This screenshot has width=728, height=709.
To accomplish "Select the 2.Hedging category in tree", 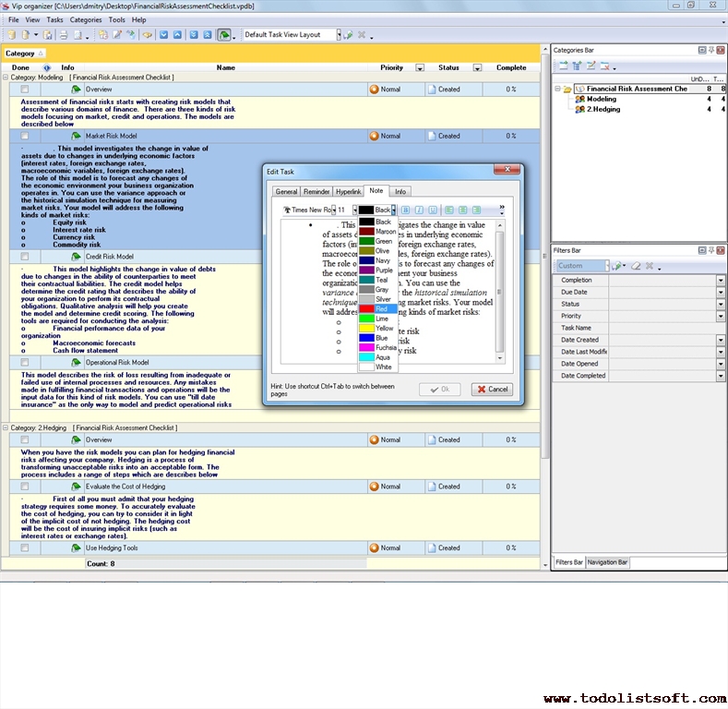I will 603,109.
